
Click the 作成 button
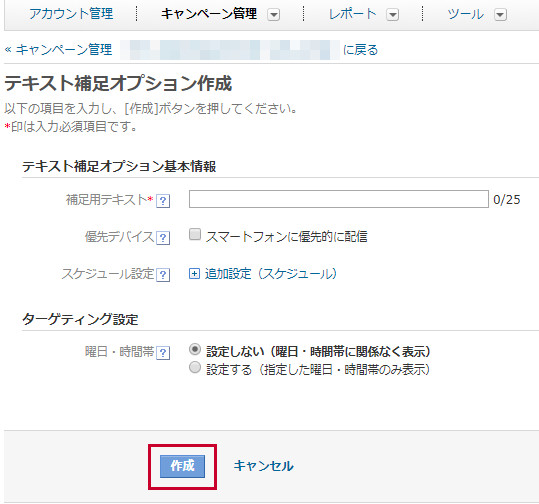182,466
